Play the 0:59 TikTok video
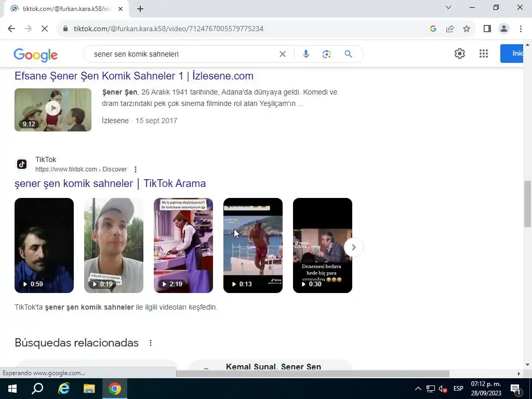The image size is (532, 399). 44,245
